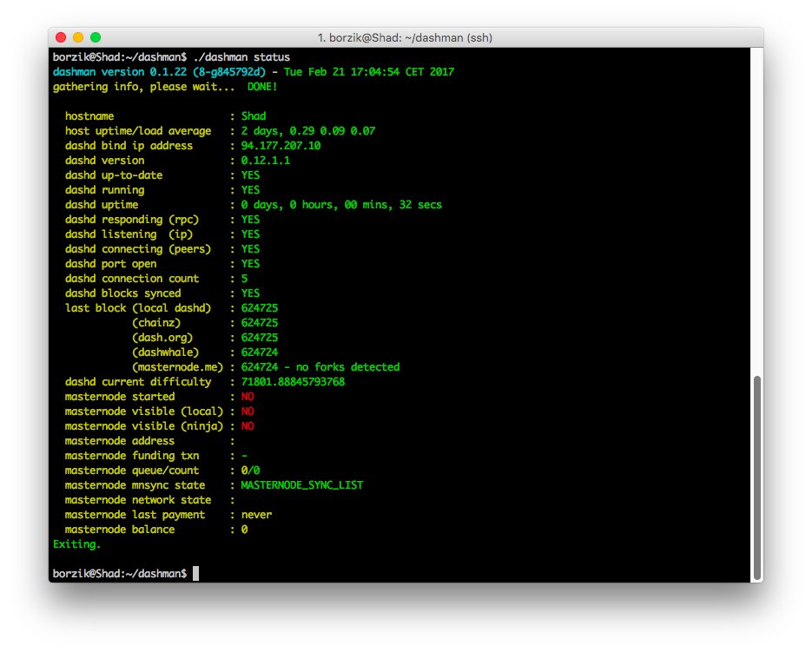The width and height of the screenshot is (812, 652).
Task: Click YES for dashd blocks synced
Action: click(251, 293)
